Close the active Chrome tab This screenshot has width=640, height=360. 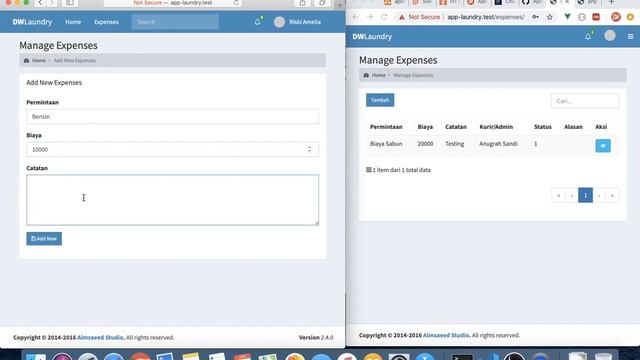pos(567,2)
